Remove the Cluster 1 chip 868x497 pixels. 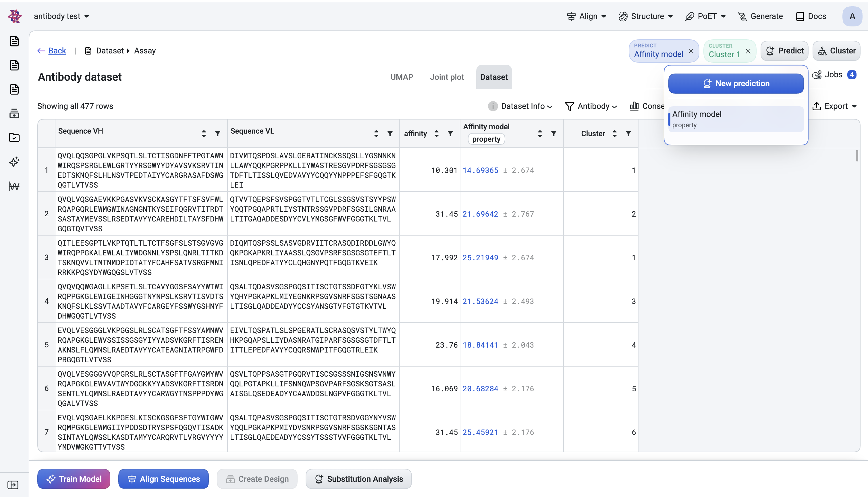pos(748,51)
